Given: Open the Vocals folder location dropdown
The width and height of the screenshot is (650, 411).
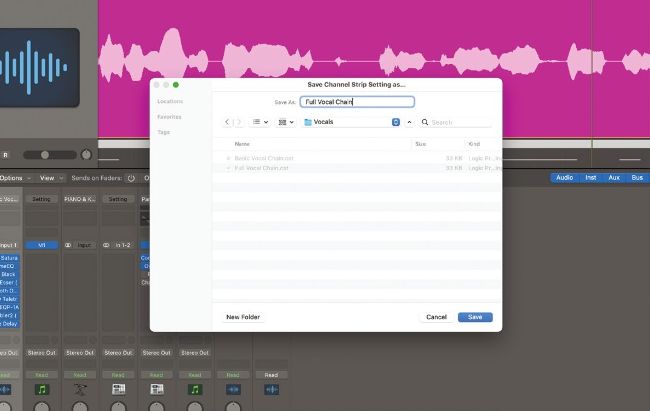Looking at the screenshot, I should click(396, 122).
